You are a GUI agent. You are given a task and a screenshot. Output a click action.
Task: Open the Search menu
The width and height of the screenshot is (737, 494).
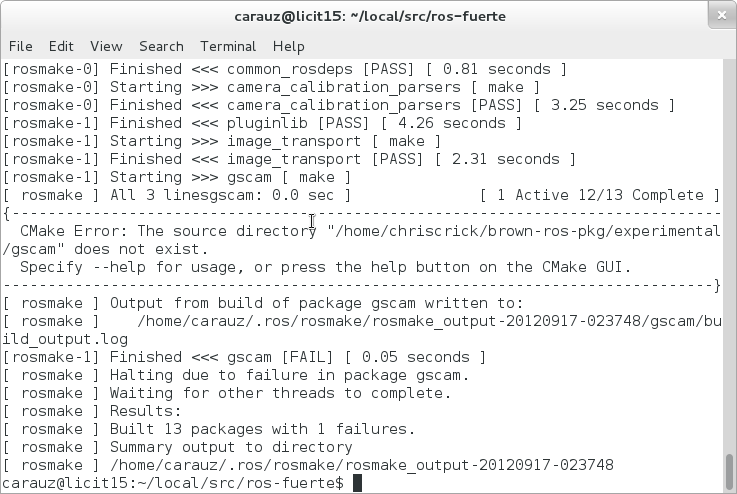click(161, 46)
